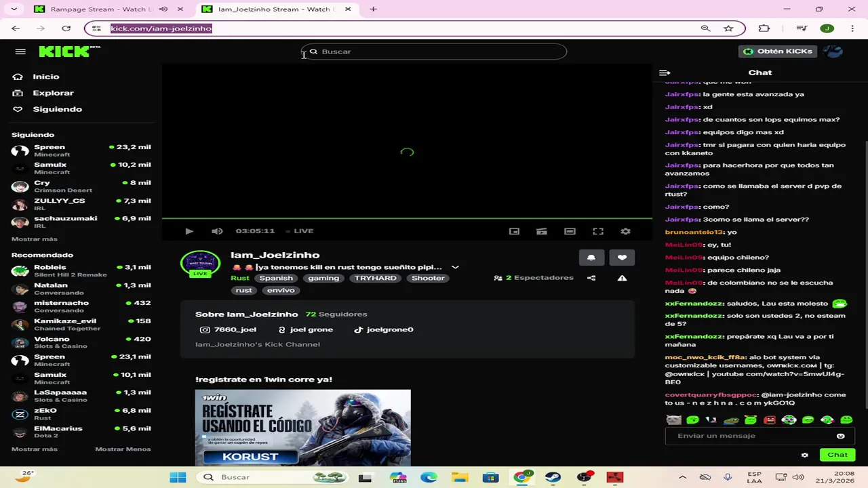Expand the stream title chevron

pyautogui.click(x=455, y=267)
